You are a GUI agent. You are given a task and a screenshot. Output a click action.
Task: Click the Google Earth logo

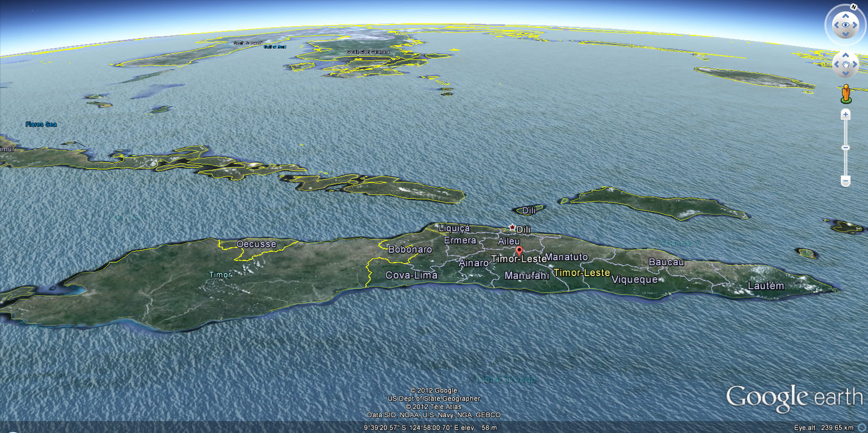(x=793, y=398)
